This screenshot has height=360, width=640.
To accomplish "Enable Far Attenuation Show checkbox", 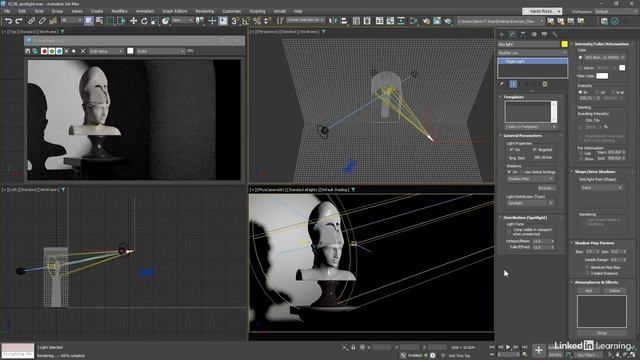I will pos(581,158).
